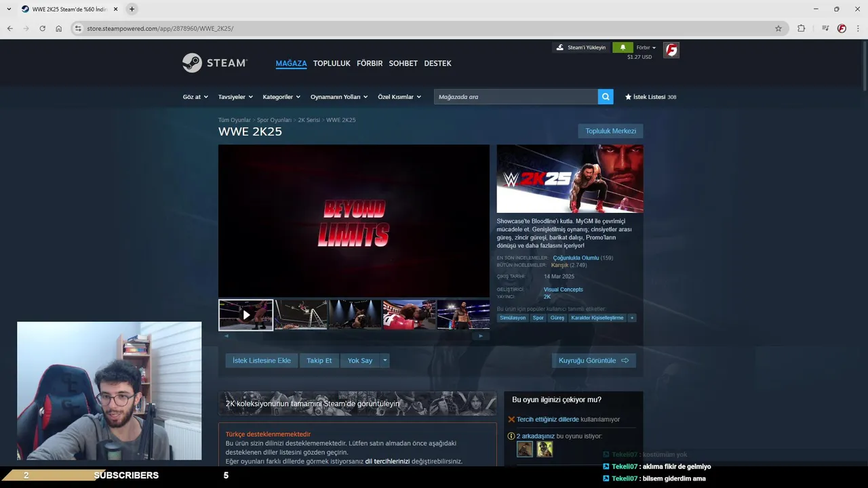Open the dil tercihlerinizi link

[387, 462]
